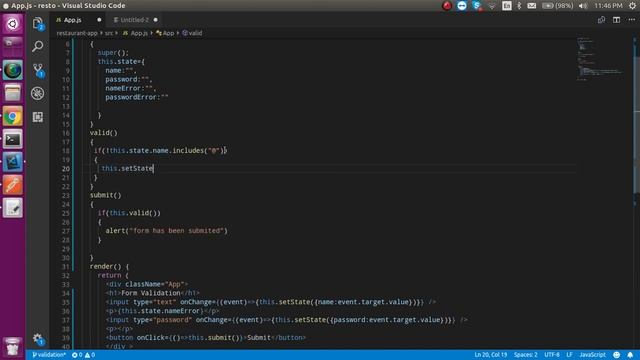Click the errors and warnings status indicator
This screenshot has width=640, height=360.
(83, 355)
